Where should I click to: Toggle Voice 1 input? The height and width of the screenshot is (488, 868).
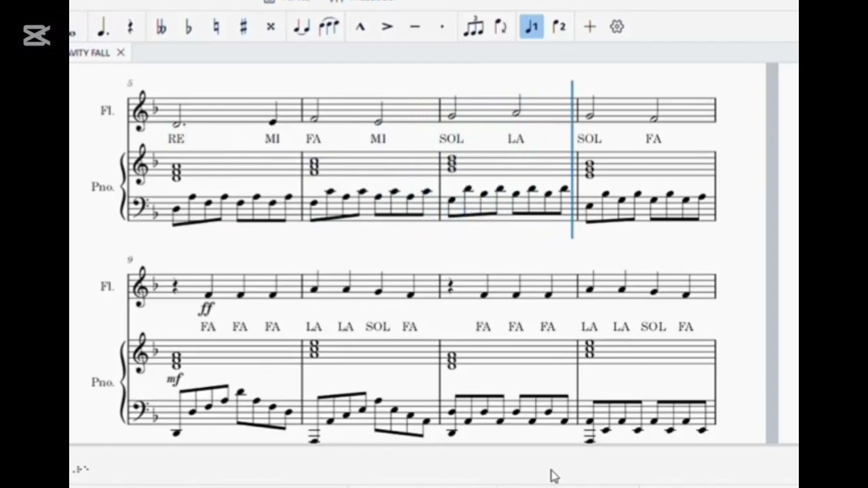click(532, 27)
